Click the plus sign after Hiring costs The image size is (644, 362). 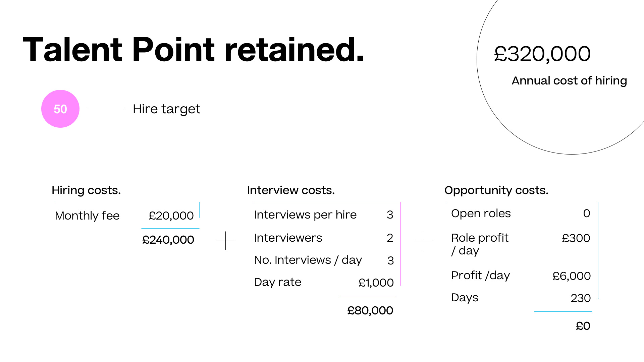[x=225, y=241]
